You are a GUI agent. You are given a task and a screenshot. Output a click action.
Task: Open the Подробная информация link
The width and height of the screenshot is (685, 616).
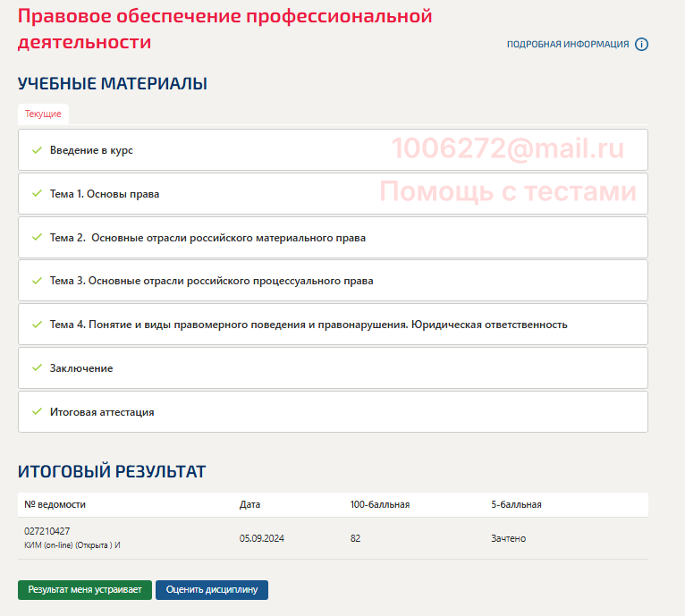(568, 45)
